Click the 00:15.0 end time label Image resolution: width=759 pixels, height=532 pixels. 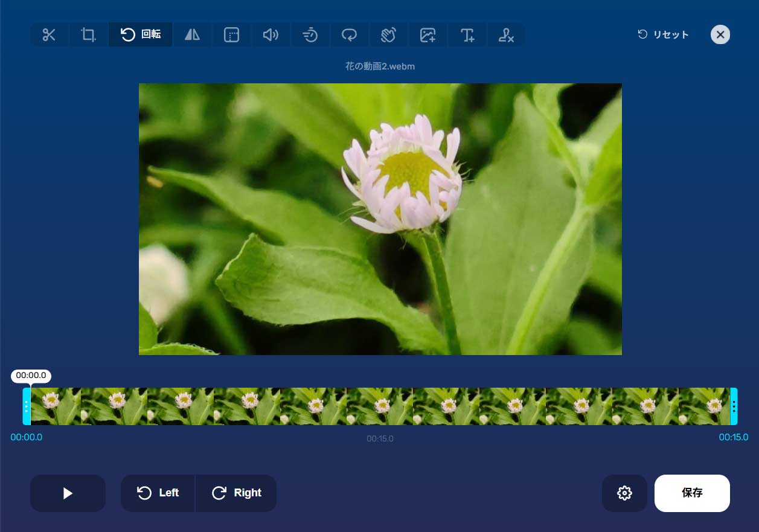[x=733, y=437]
